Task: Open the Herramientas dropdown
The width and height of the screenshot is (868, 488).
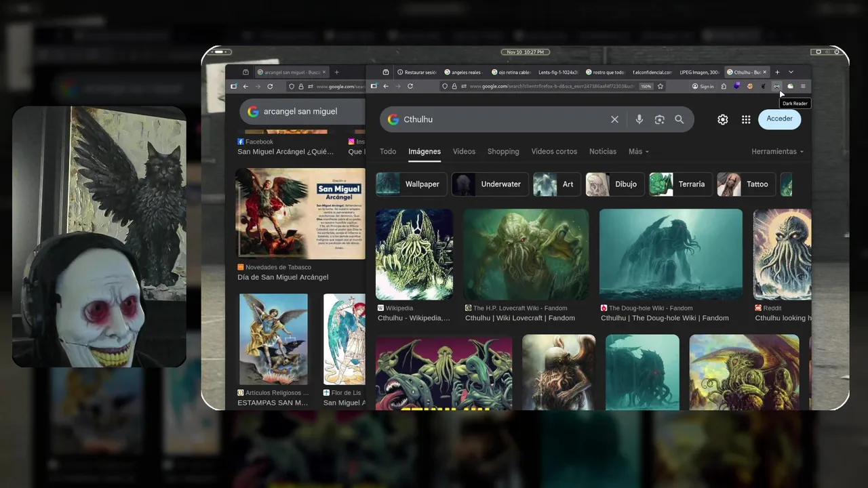Action: click(x=777, y=151)
